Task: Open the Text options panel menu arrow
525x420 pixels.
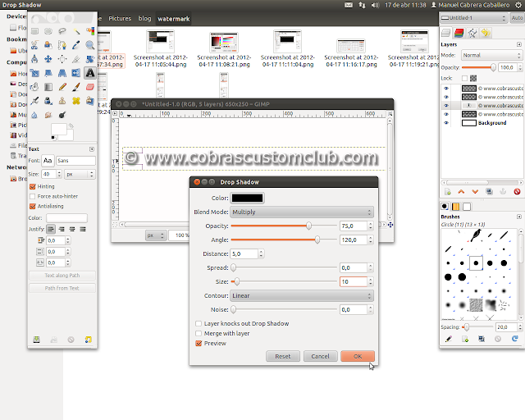Action: (x=92, y=149)
